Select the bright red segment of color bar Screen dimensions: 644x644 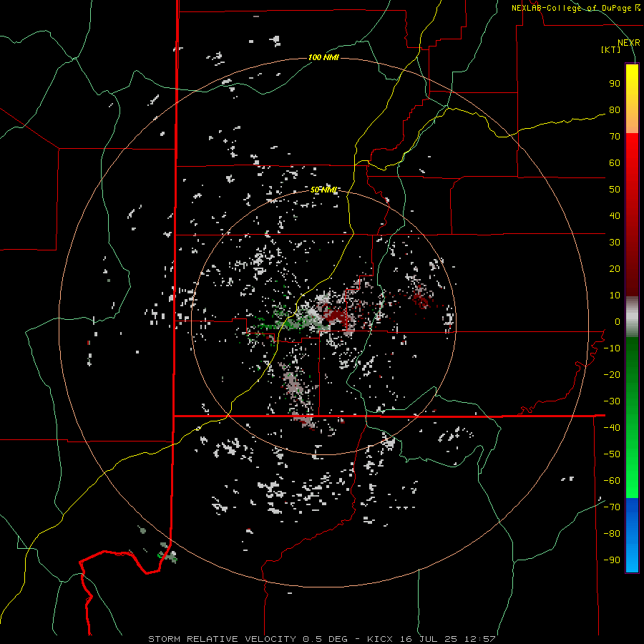pyautogui.click(x=632, y=151)
